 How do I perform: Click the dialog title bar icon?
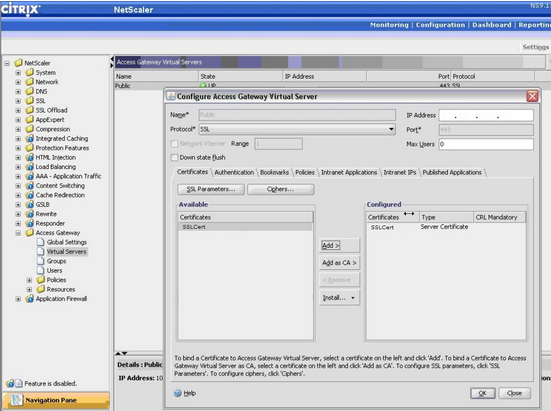coord(171,96)
